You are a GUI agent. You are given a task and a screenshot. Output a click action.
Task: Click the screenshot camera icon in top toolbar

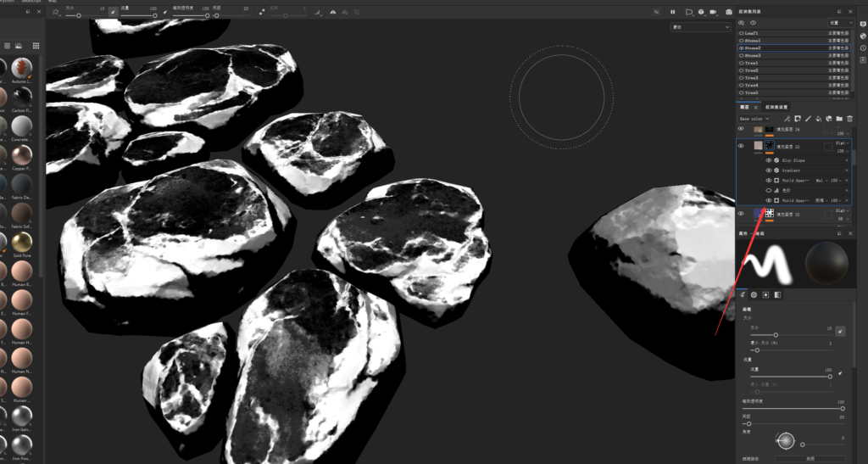pos(728,12)
